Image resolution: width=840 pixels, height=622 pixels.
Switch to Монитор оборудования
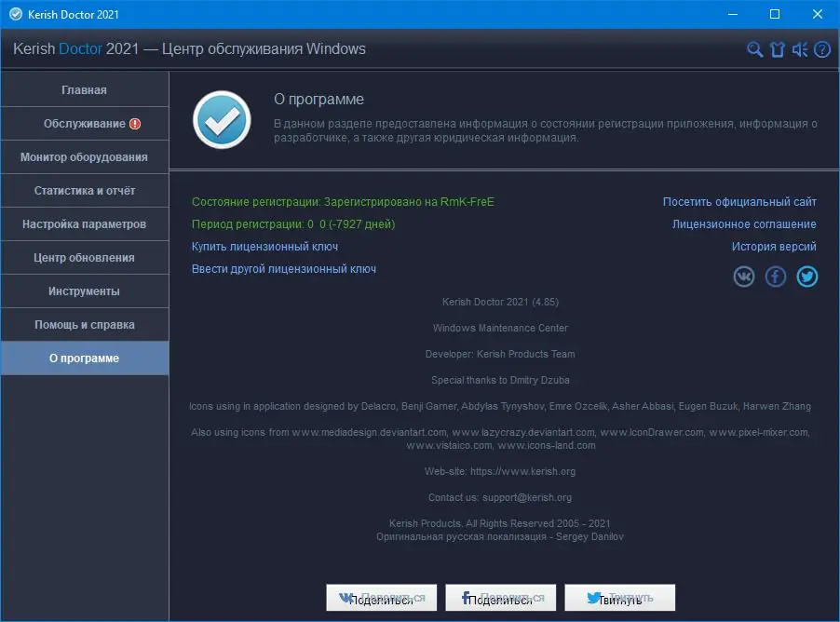tap(85, 157)
